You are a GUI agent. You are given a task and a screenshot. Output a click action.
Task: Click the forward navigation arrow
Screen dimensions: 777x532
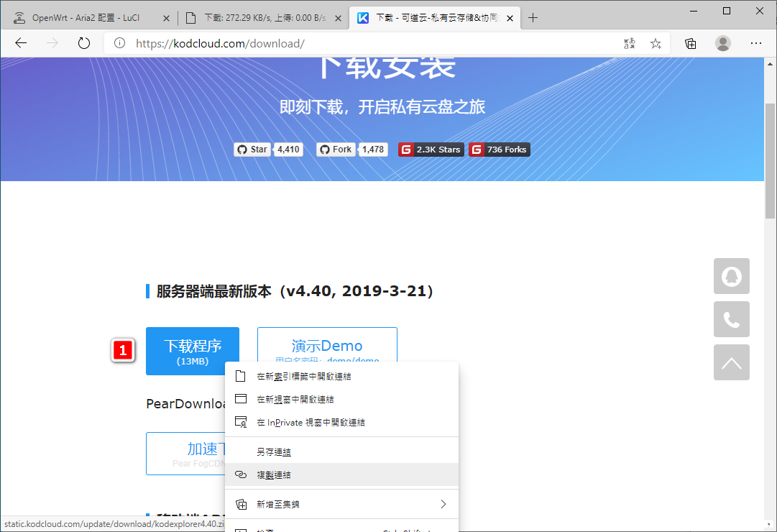click(52, 43)
